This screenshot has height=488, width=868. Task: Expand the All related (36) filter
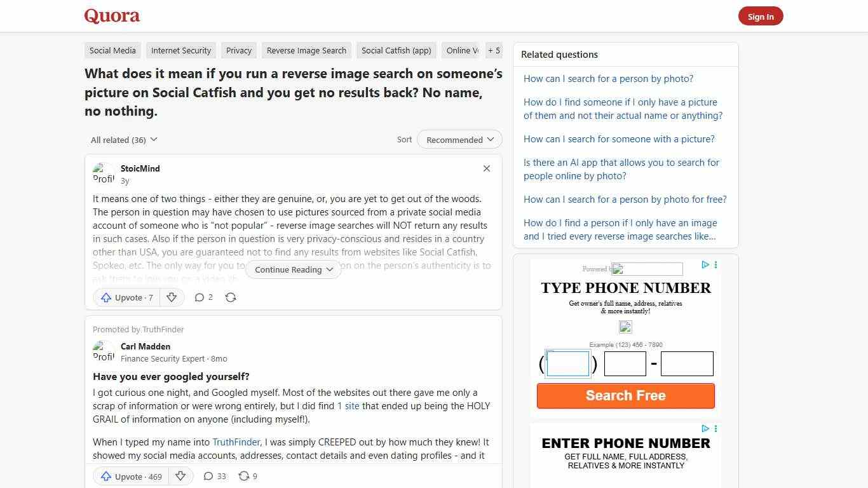[x=123, y=140]
